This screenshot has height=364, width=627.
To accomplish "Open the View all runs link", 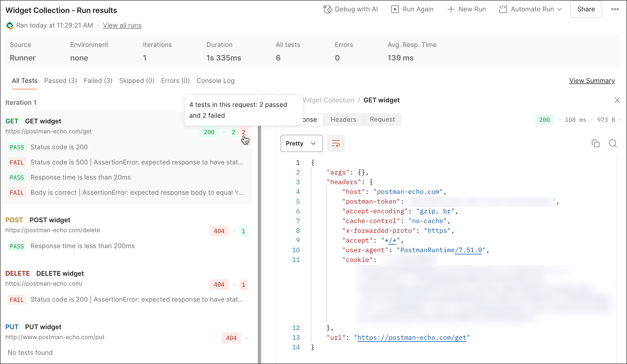I will [x=122, y=25].
